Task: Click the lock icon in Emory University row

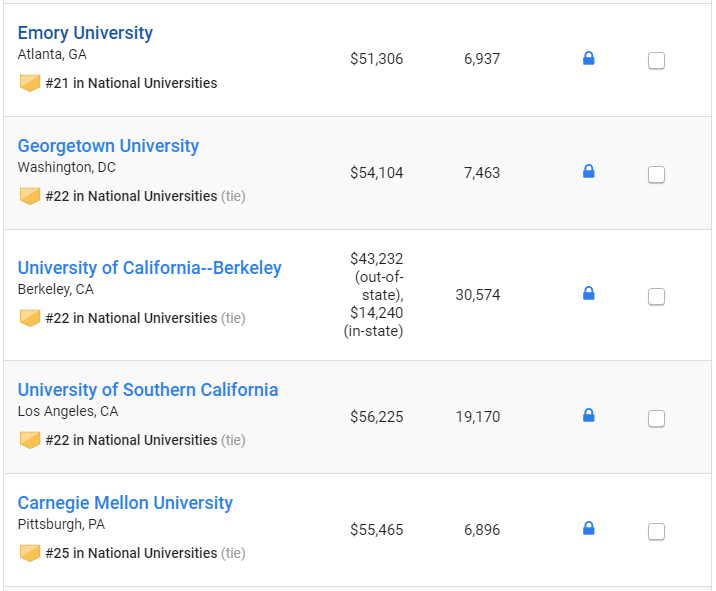Action: [589, 58]
